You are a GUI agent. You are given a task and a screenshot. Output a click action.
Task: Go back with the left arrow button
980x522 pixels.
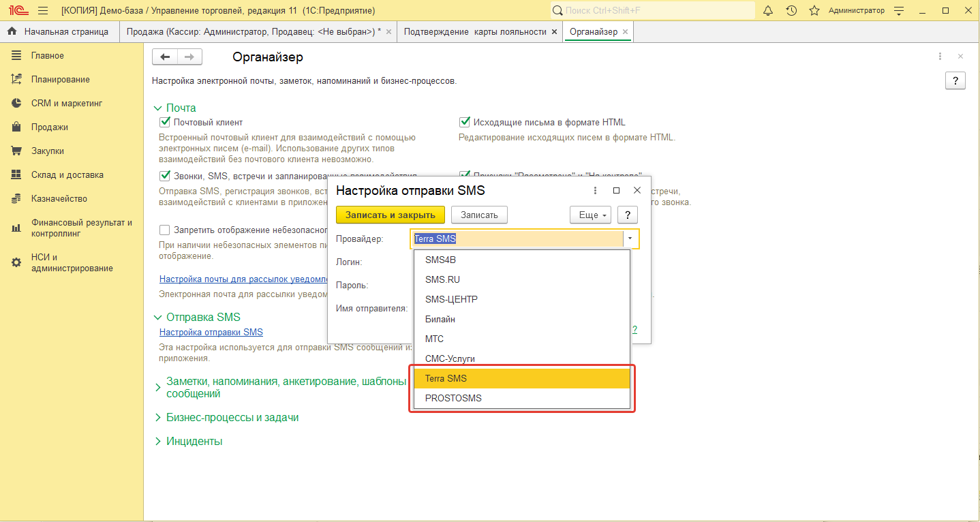pyautogui.click(x=165, y=57)
